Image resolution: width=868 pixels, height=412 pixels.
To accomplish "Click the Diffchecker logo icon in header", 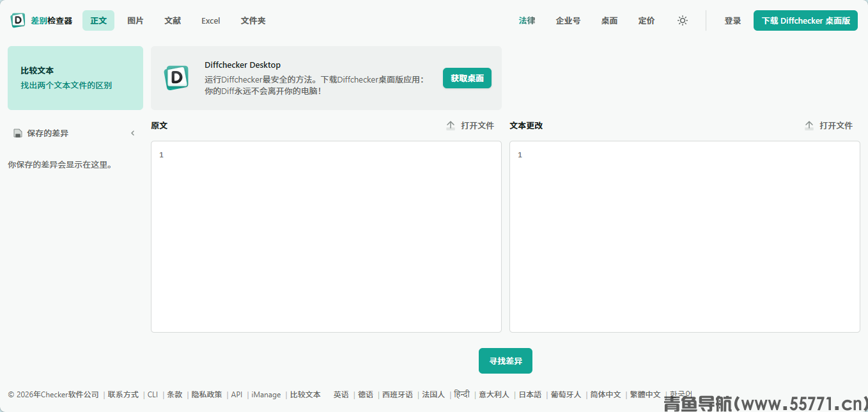I will pos(18,20).
